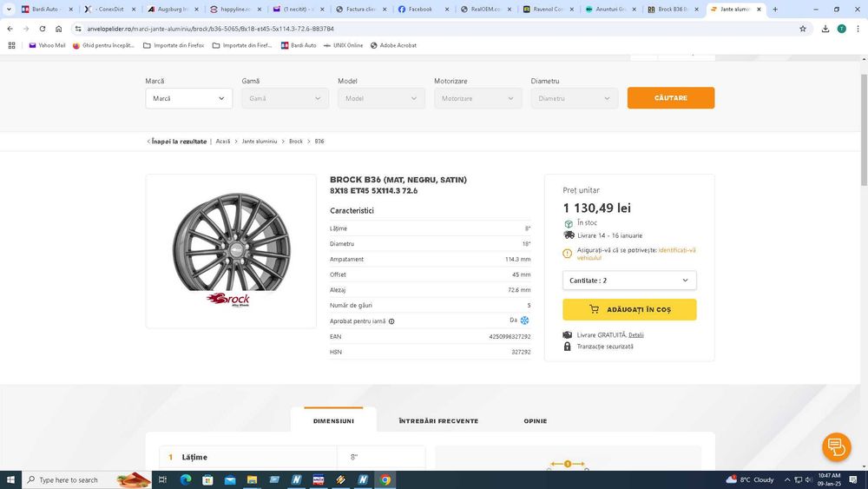Open the bookmarks apps grid icon

pos(11,45)
